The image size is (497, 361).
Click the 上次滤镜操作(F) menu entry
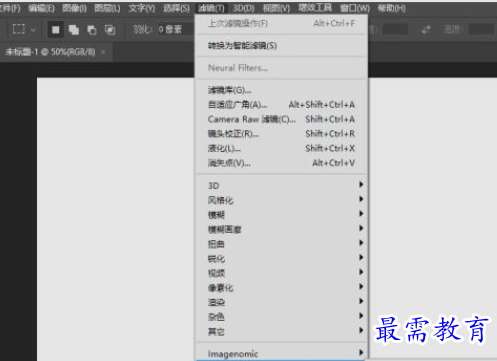tap(281, 23)
